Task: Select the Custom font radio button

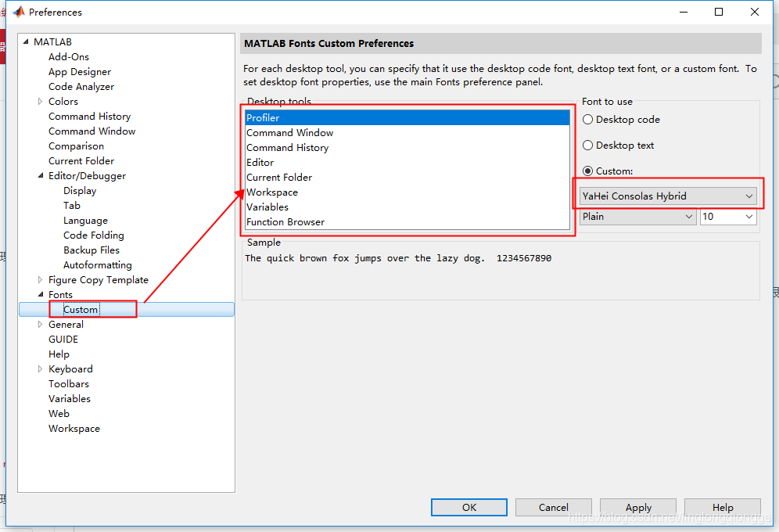Action: coord(587,171)
